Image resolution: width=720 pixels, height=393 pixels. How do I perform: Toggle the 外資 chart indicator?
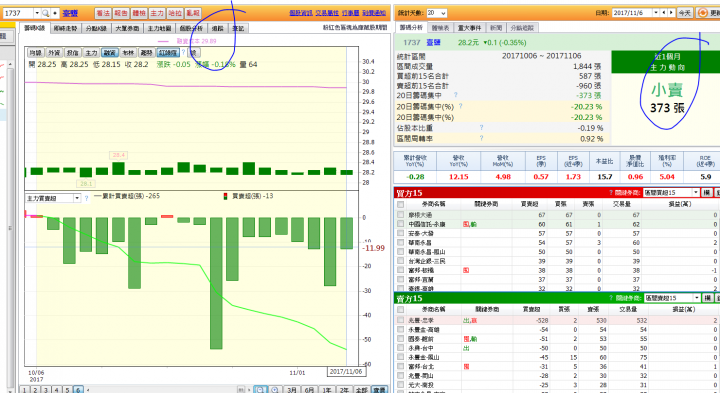click(54, 53)
